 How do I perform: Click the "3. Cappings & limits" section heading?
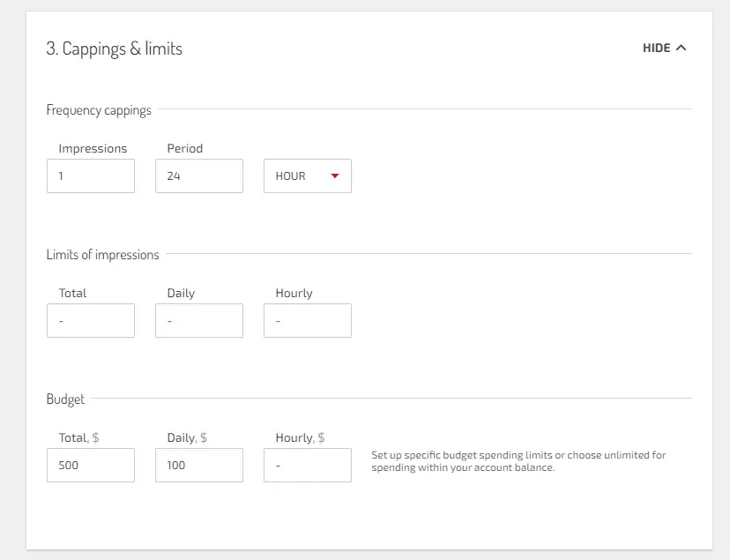tap(115, 49)
